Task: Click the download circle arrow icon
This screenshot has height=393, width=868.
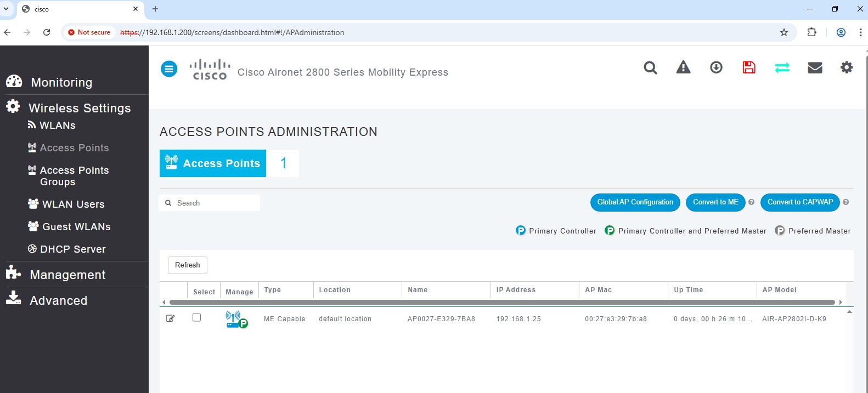Action: (x=716, y=67)
